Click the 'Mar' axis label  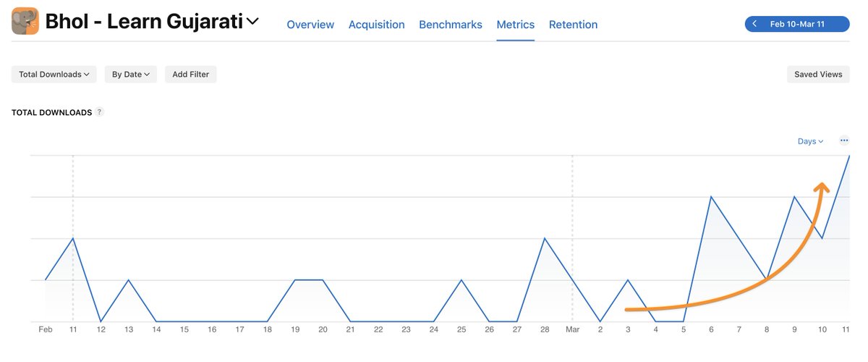[x=572, y=329]
